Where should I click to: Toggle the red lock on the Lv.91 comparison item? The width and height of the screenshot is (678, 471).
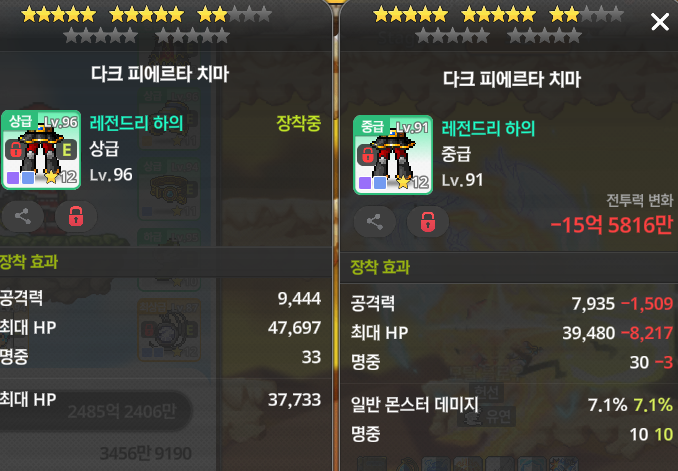(x=428, y=222)
